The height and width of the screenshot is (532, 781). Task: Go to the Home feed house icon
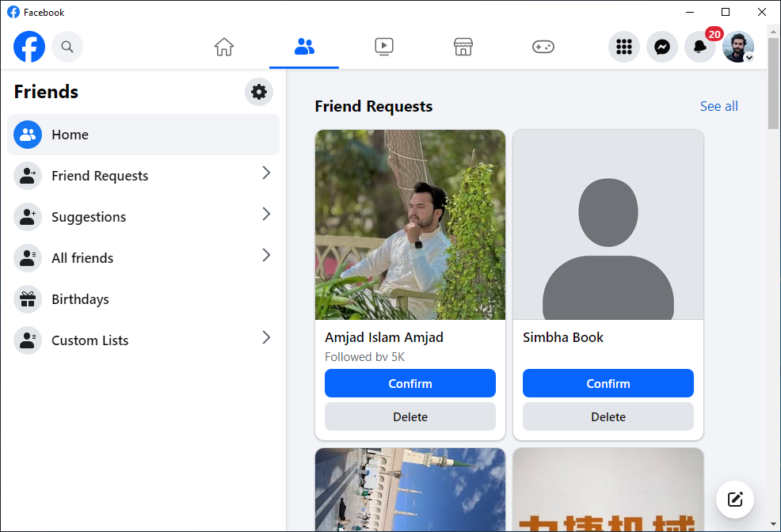224,47
